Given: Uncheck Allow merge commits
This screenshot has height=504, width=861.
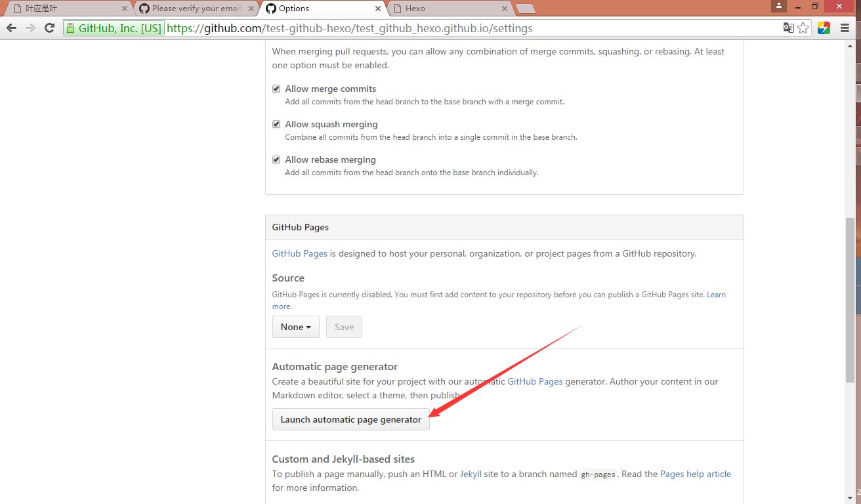Looking at the screenshot, I should 276,89.
